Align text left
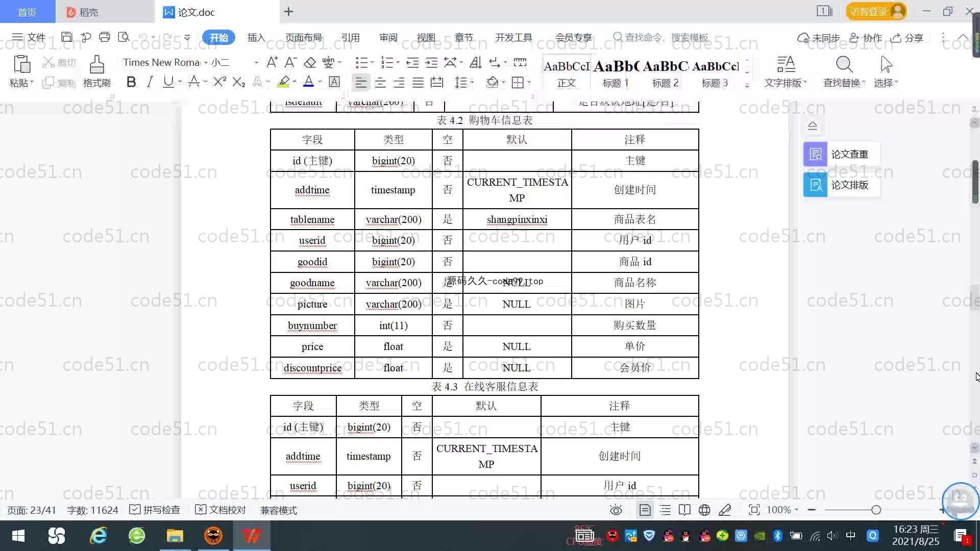Screen dimensions: 980x551 click(x=361, y=82)
